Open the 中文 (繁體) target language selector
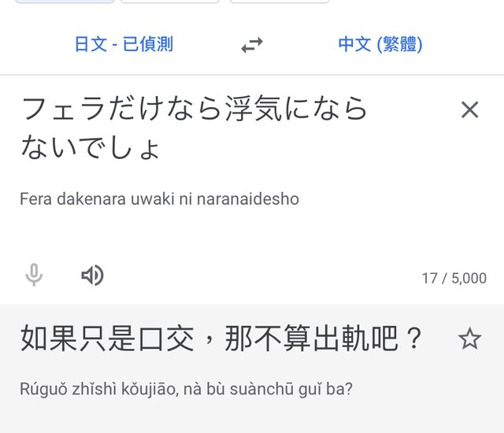 pyautogui.click(x=380, y=44)
